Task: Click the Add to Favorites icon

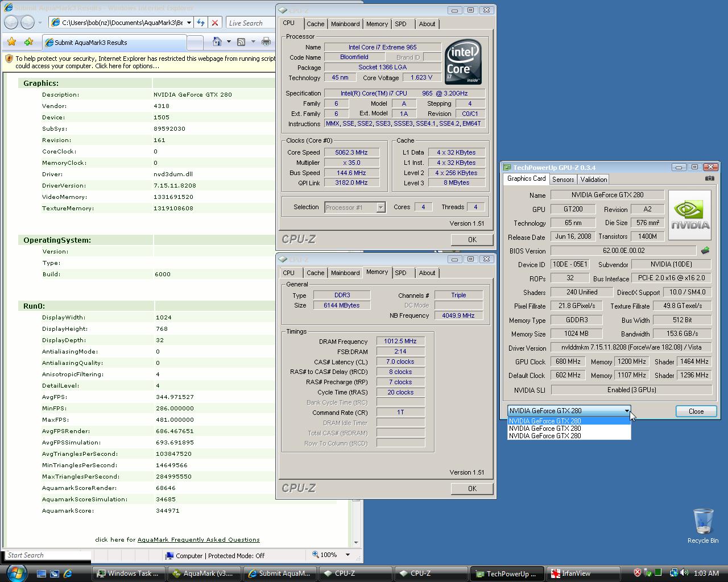Action: (28, 42)
